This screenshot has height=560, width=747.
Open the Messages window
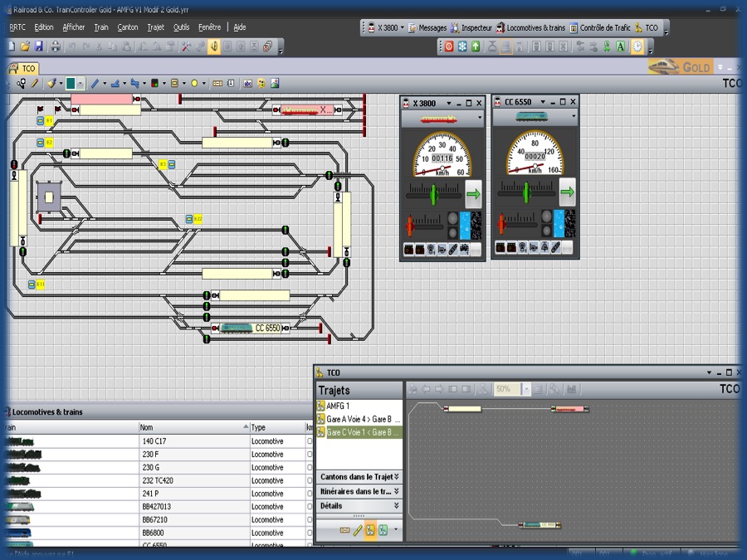[427, 27]
